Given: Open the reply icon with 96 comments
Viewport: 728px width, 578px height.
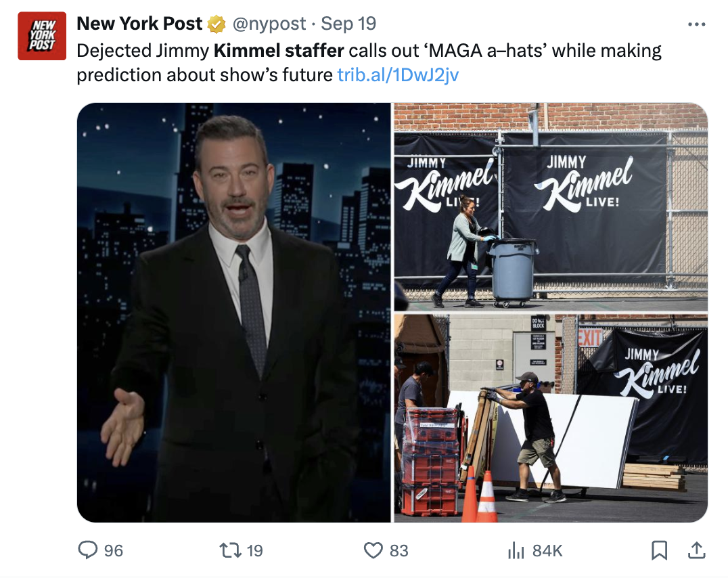Looking at the screenshot, I should click(x=87, y=550).
